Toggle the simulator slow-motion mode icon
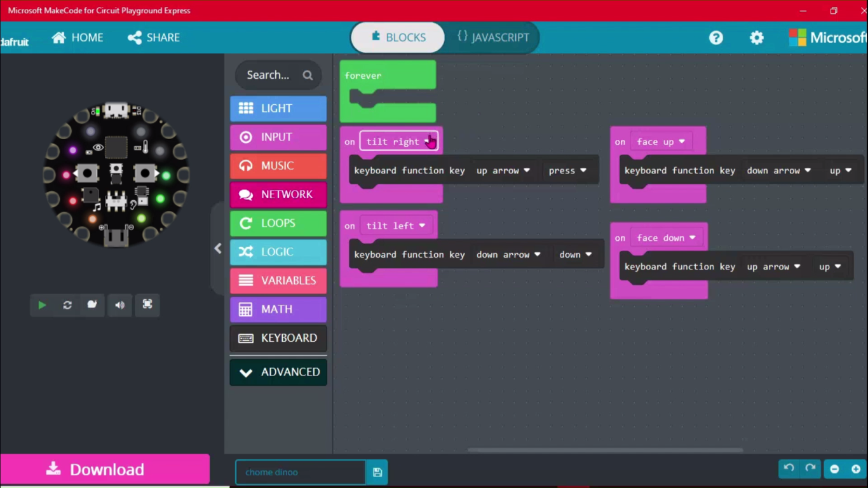This screenshot has height=488, width=868. pos(92,305)
